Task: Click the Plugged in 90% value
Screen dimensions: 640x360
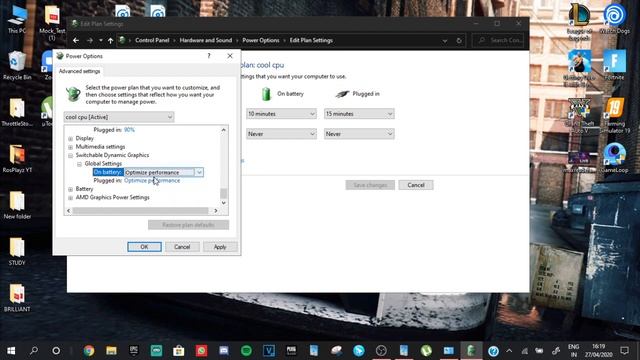Action: pyautogui.click(x=129, y=130)
